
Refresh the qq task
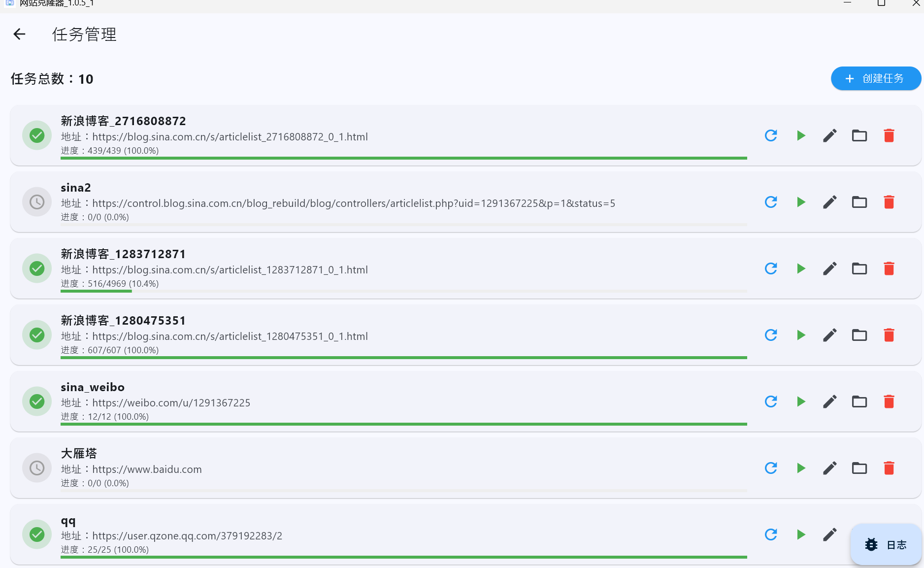[x=771, y=535]
